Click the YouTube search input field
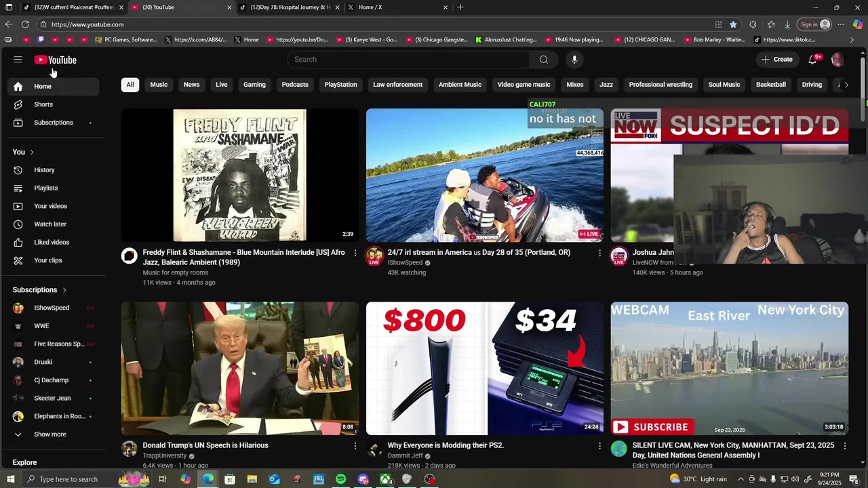The image size is (868, 488). click(x=408, y=60)
